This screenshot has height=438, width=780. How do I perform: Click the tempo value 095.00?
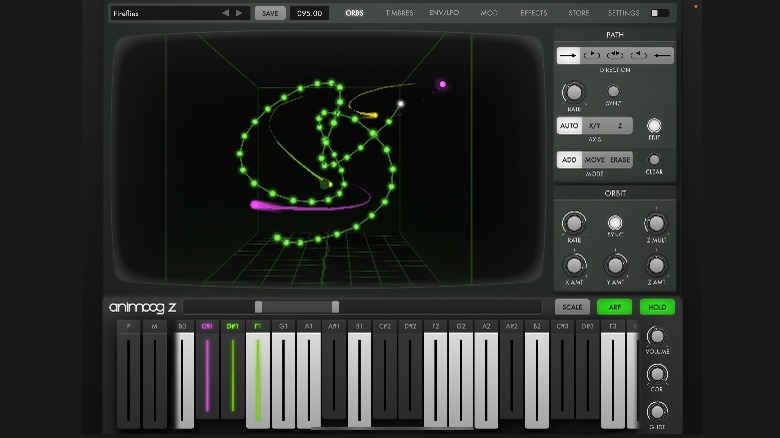(x=309, y=13)
